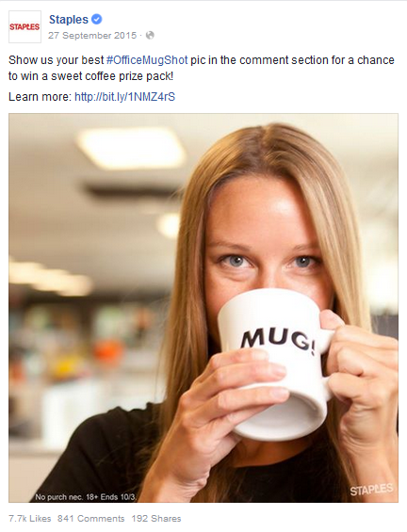The width and height of the screenshot is (407, 532).
Task: Click the "sweet coffee prize pack!" text
Action: pyautogui.click(x=112, y=76)
